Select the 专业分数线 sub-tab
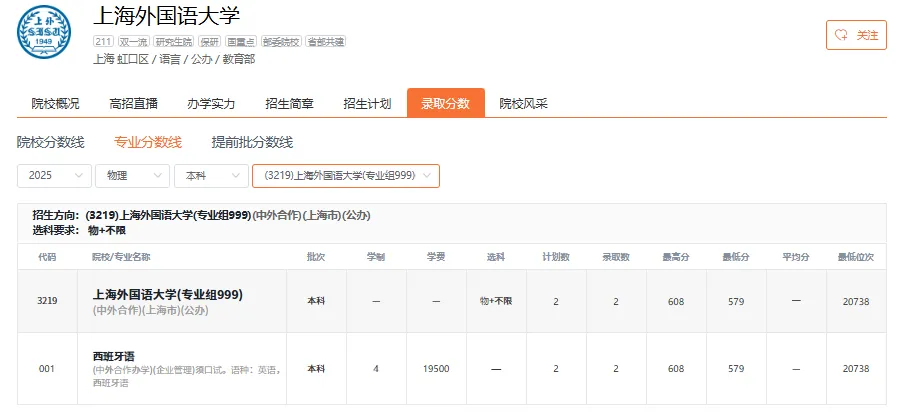The height and width of the screenshot is (420, 909). coord(148,142)
